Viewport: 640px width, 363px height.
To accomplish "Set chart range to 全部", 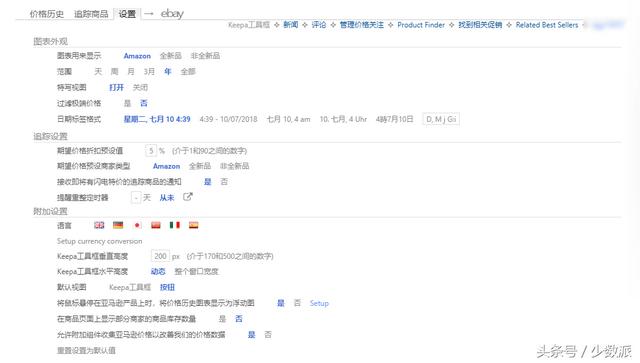I will click(x=188, y=71).
